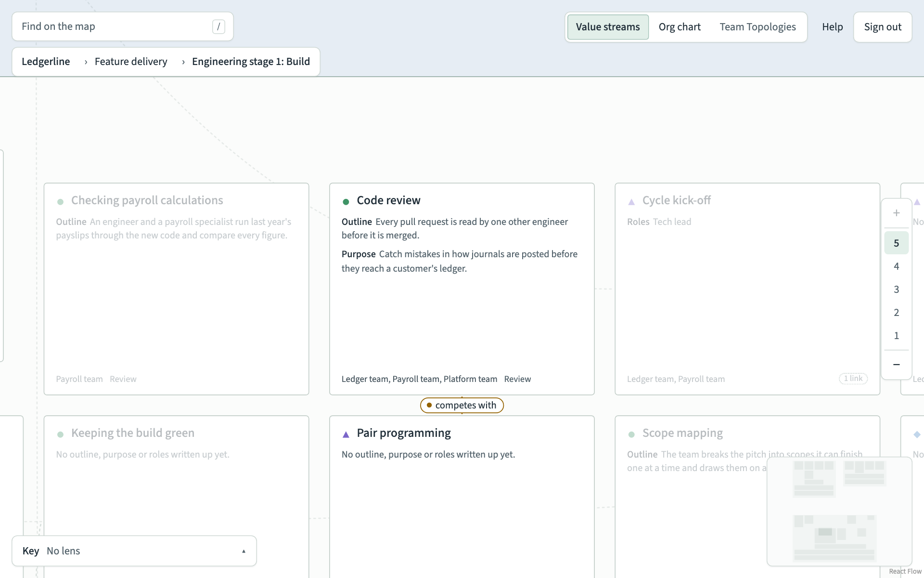The image size is (924, 578).
Task: Open the Key No lens selector
Action: 134,551
